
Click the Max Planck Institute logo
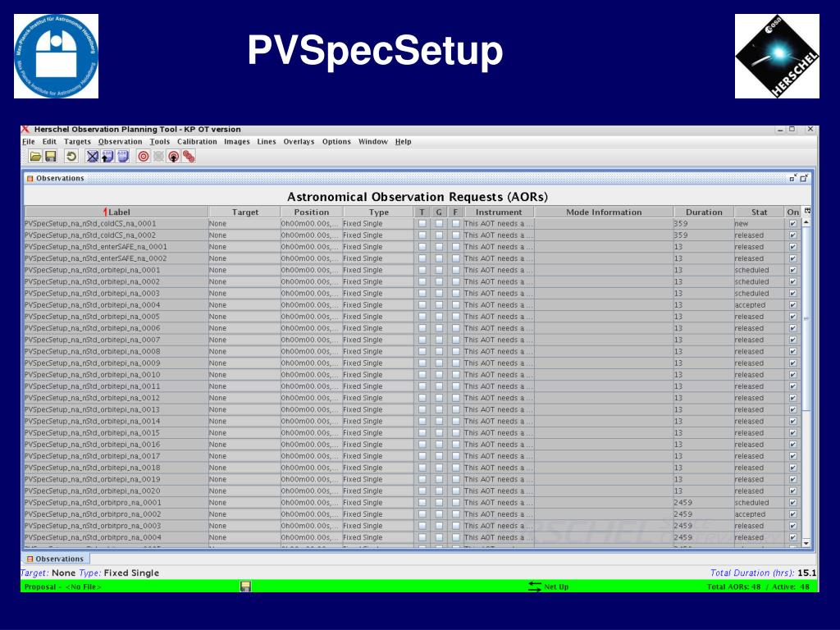[57, 57]
